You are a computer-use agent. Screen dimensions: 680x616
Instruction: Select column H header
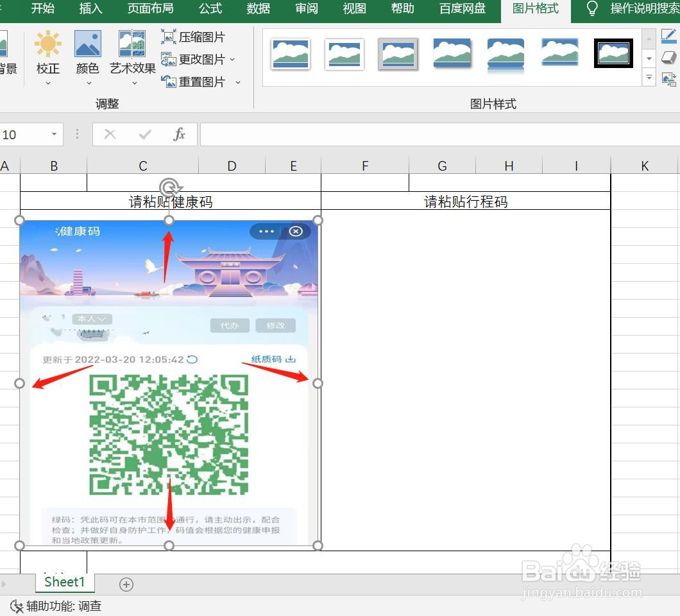[x=509, y=166]
